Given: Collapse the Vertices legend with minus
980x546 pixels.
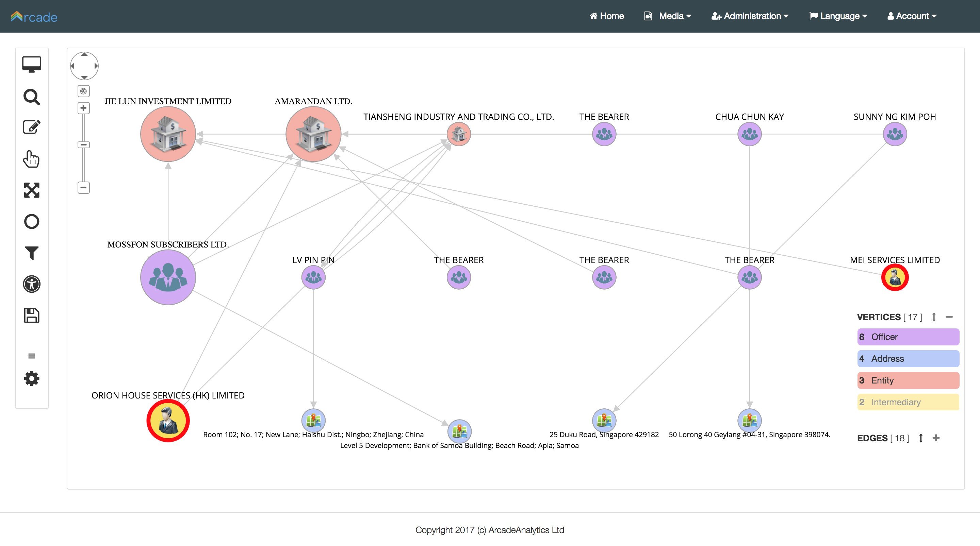Looking at the screenshot, I should click(949, 317).
